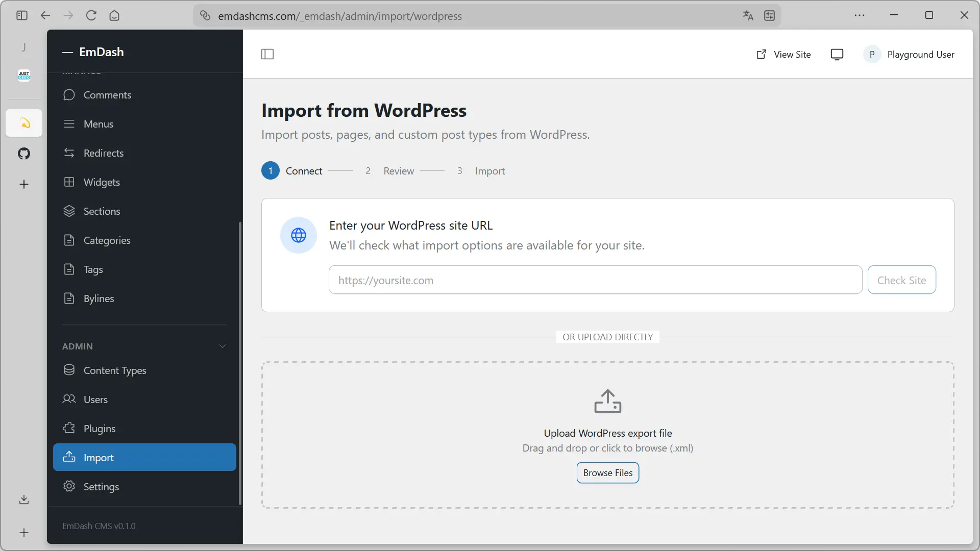This screenshot has width=980, height=551.
Task: Reload the page with refresh icon
Action: (91, 16)
